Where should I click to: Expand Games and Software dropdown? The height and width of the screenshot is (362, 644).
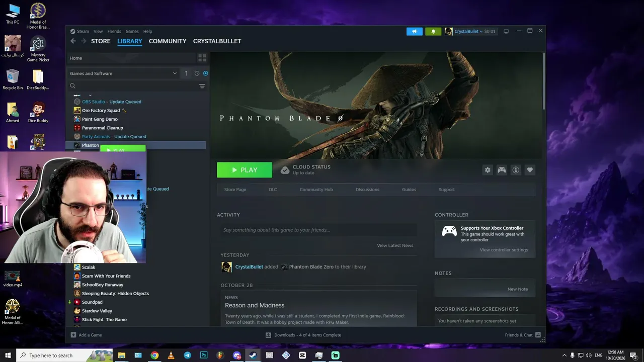click(x=123, y=73)
